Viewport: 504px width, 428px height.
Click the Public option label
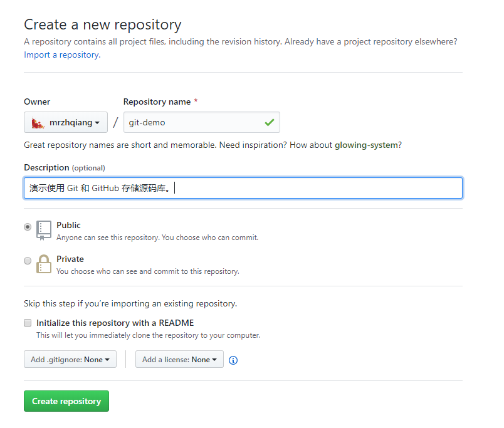(x=68, y=225)
